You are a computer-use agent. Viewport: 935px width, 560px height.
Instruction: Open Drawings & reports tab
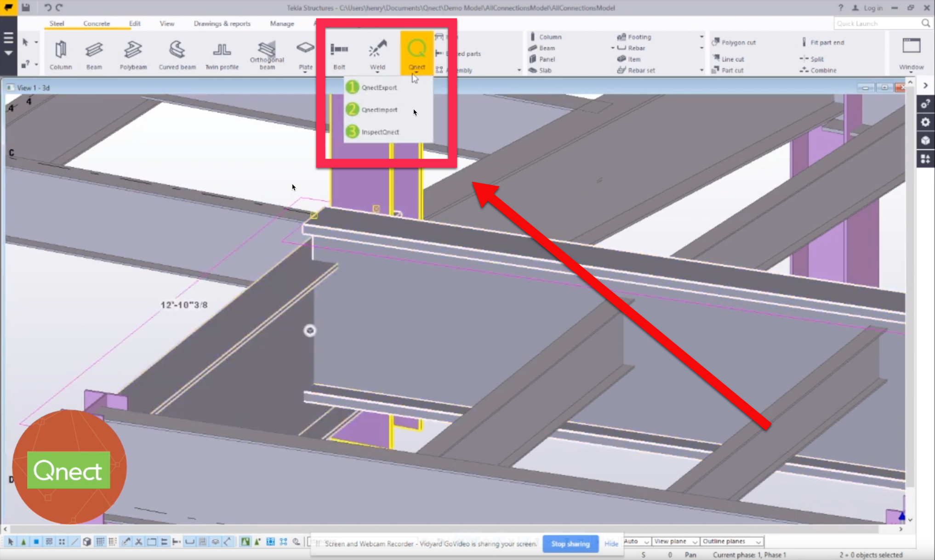click(222, 23)
